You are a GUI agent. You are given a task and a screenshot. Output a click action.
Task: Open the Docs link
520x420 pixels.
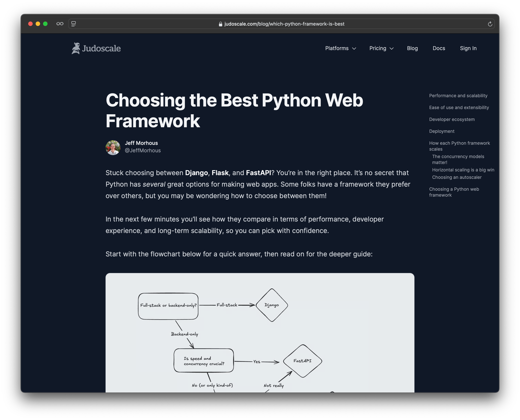(439, 48)
